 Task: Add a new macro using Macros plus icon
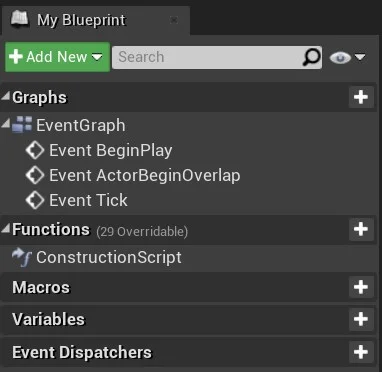pyautogui.click(x=361, y=287)
